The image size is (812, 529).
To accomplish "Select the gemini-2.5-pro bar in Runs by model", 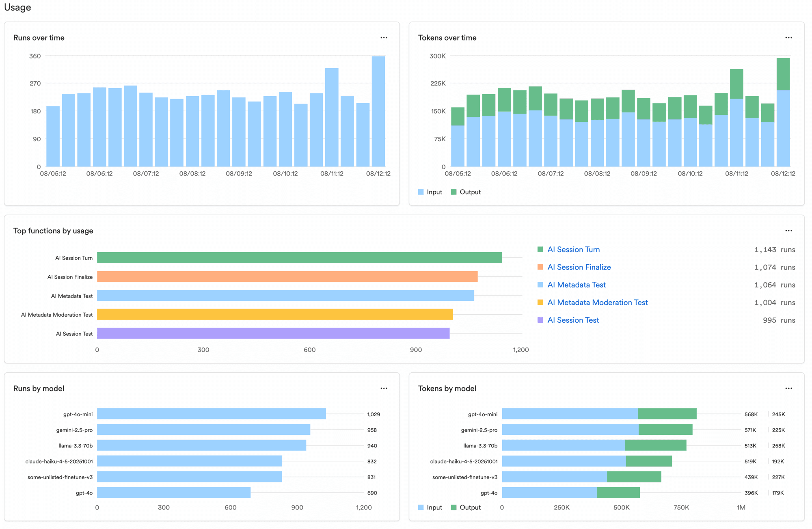I will [x=203, y=430].
